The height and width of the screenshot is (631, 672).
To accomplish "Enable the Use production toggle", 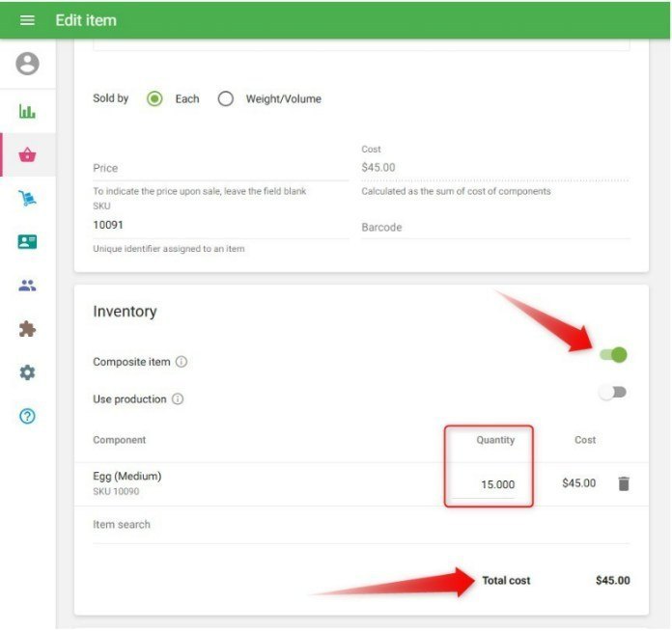I will click(x=612, y=392).
